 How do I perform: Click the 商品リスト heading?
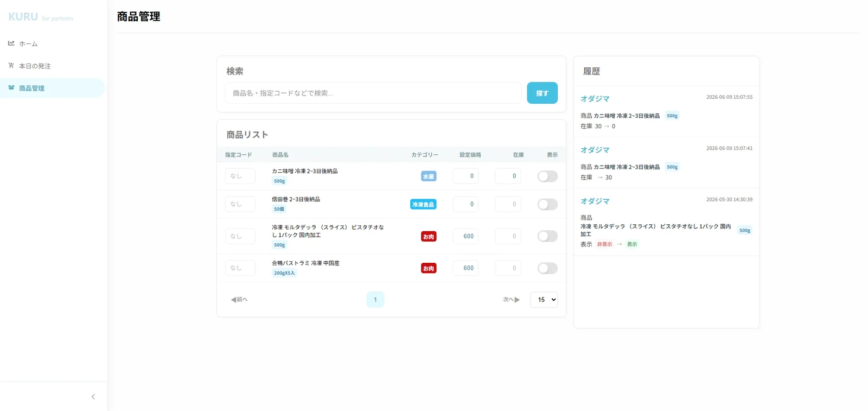click(x=247, y=135)
